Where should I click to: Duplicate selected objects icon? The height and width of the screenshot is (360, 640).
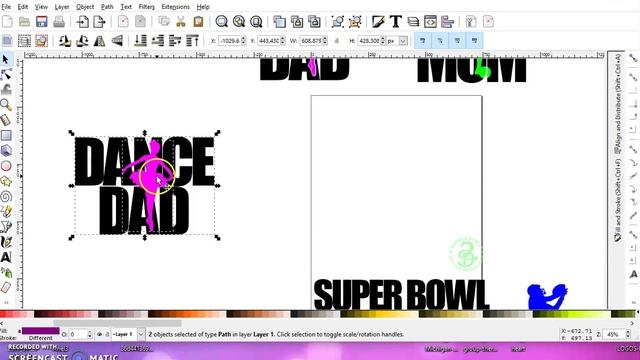point(280,22)
